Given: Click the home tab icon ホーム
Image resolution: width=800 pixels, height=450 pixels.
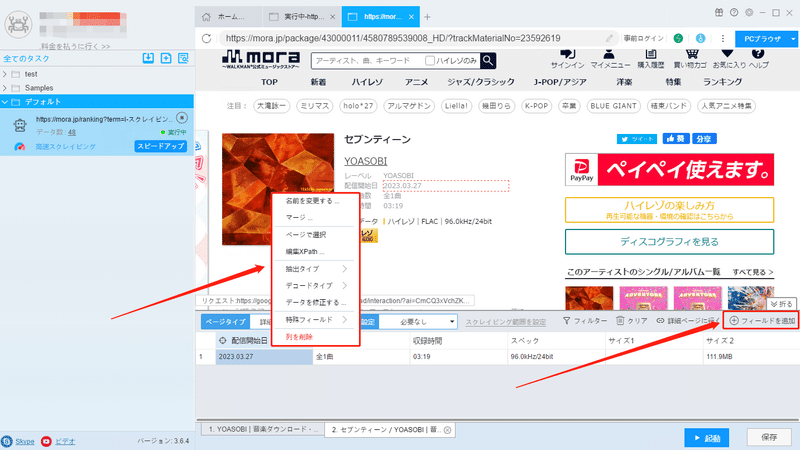Looking at the screenshot, I should [x=206, y=17].
